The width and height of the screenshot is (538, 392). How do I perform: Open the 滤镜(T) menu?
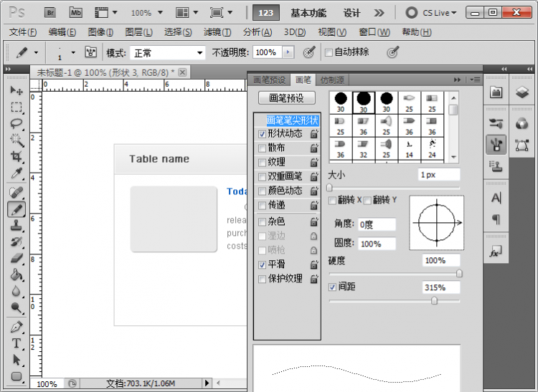(217, 32)
